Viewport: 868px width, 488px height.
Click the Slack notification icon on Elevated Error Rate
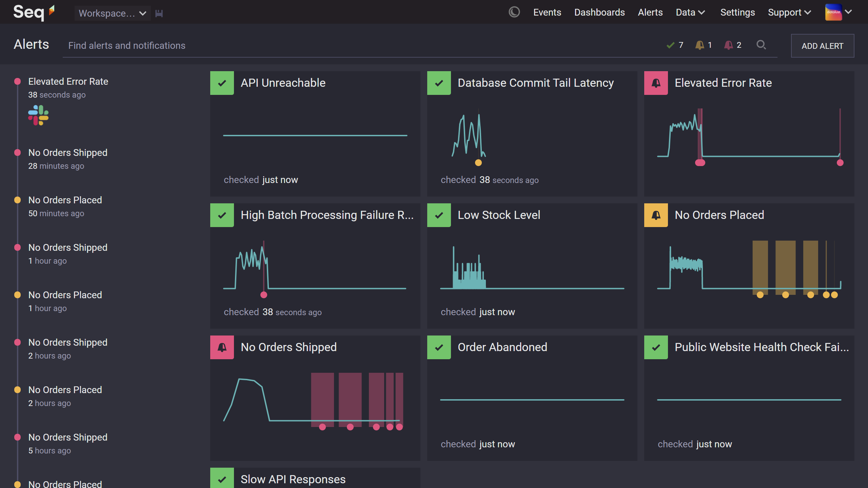39,115
